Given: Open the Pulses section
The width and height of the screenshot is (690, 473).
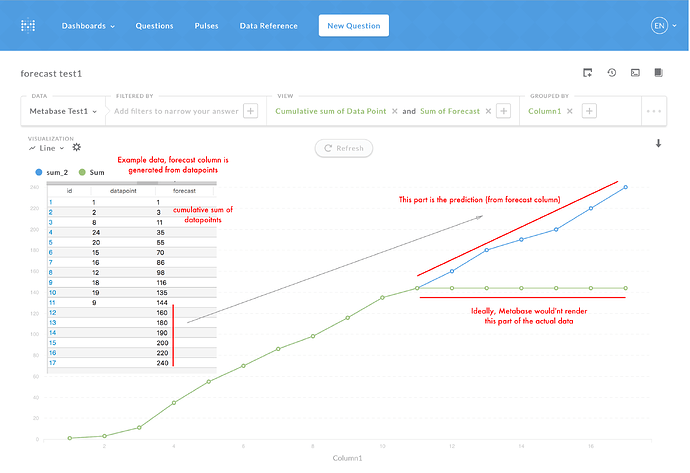Looking at the screenshot, I should pyautogui.click(x=206, y=26).
